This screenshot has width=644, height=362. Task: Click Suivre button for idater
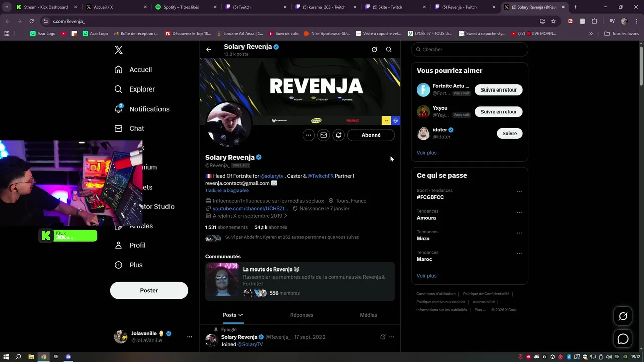pos(510,133)
